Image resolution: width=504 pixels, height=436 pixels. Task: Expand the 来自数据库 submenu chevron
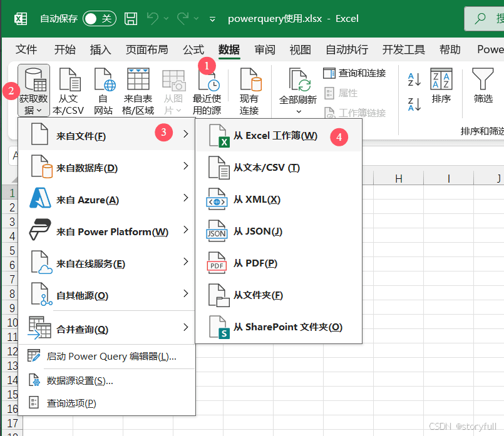(x=185, y=166)
